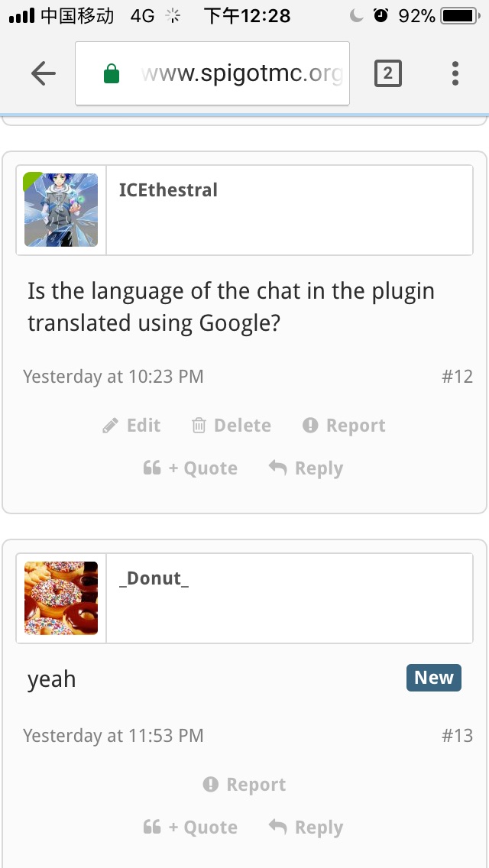The width and height of the screenshot is (489, 868).
Task: Quote _Donut_'s "yeah" post
Action: [190, 828]
